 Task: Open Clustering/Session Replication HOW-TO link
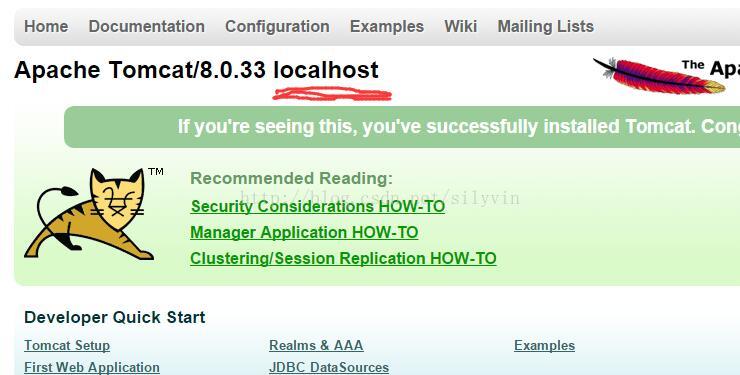343,258
